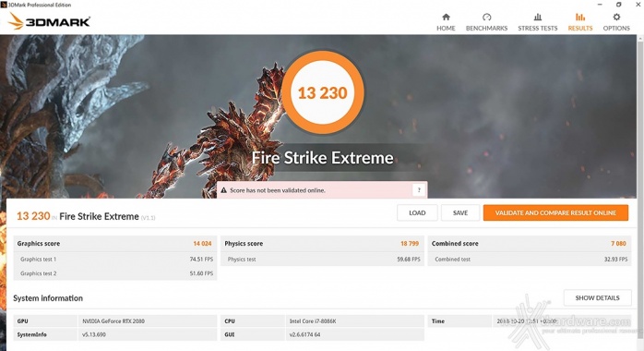This screenshot has height=351, width=644.
Task: Click Physics test 59.68 FPS value
Action: [x=409, y=259]
